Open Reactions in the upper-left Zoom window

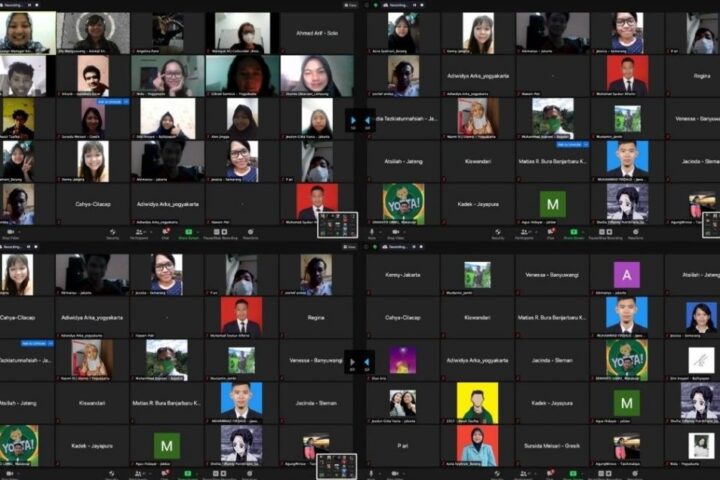coord(250,234)
